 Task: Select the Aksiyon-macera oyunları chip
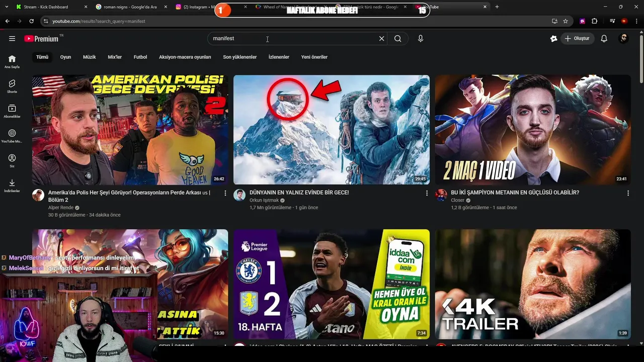coord(185,57)
